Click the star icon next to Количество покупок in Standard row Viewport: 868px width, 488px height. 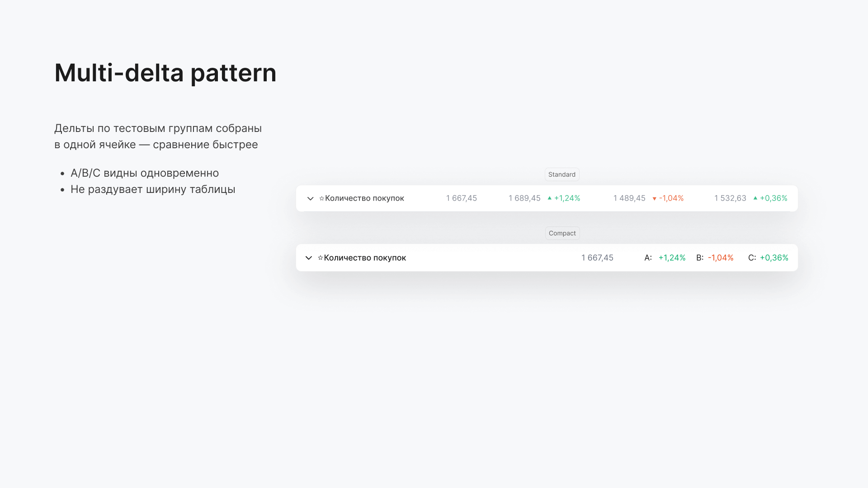[321, 198]
